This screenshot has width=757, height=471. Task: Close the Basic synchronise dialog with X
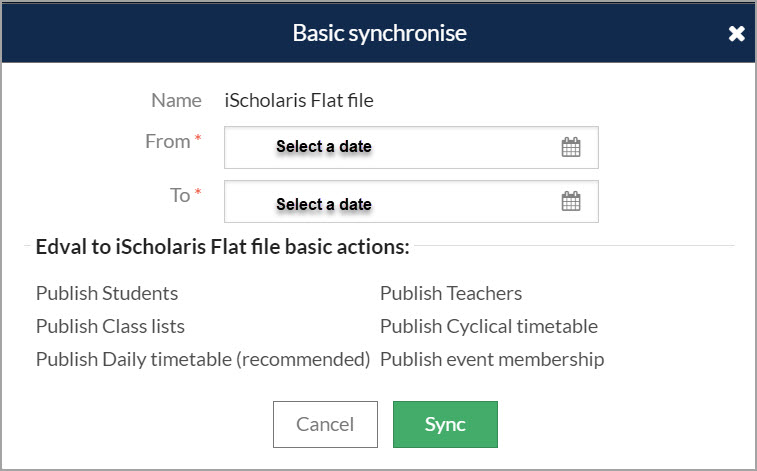(736, 34)
